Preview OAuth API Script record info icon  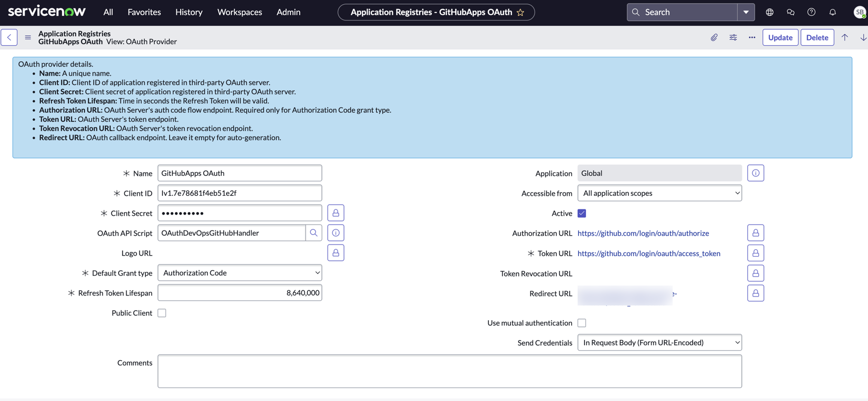(x=336, y=233)
